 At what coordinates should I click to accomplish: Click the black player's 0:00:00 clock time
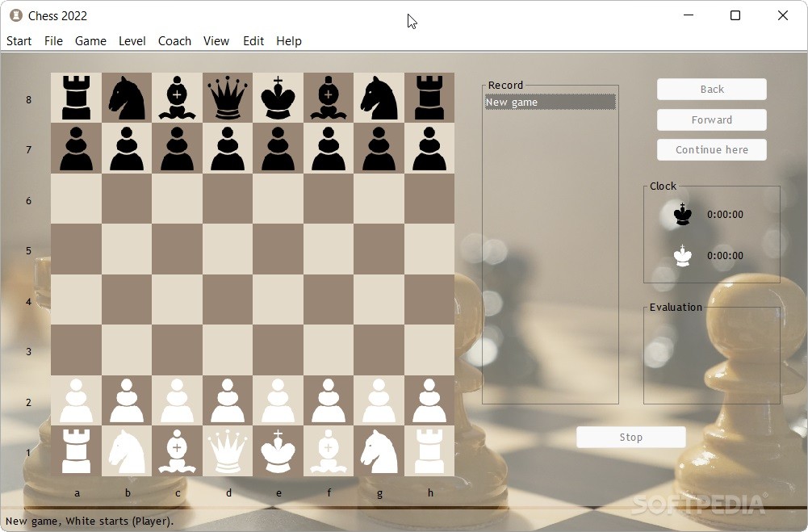click(x=725, y=215)
